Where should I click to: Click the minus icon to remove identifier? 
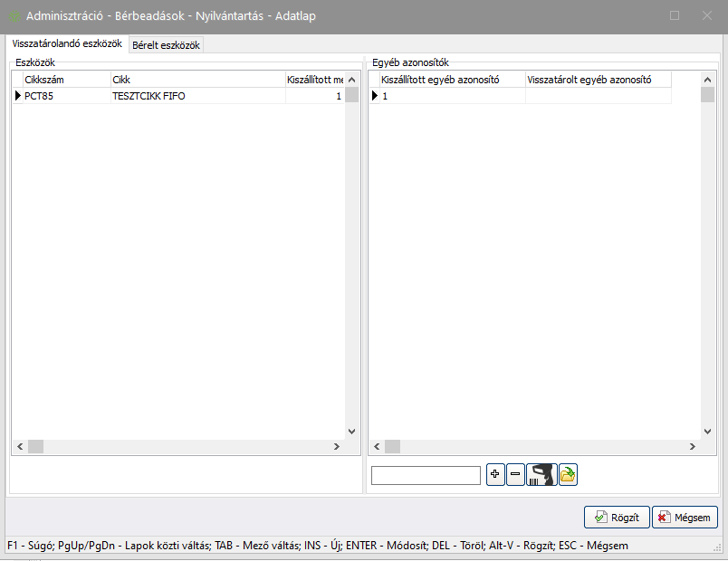[515, 474]
